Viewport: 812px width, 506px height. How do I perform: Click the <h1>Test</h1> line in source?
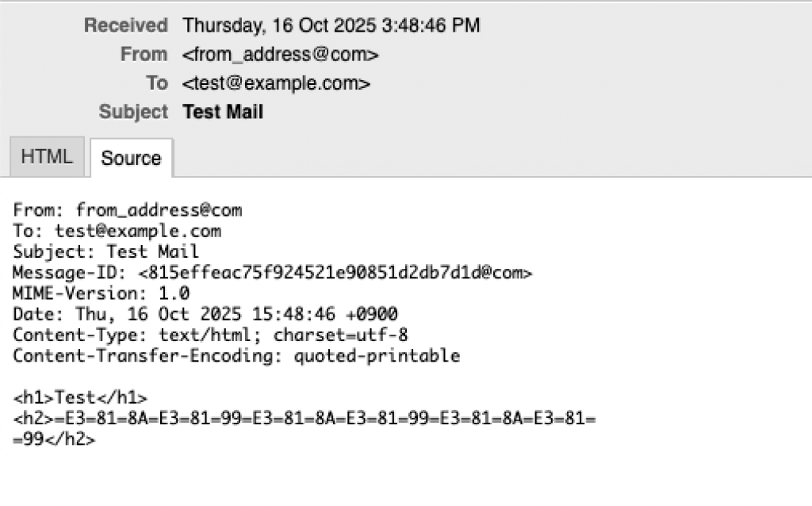pyautogui.click(x=80, y=398)
